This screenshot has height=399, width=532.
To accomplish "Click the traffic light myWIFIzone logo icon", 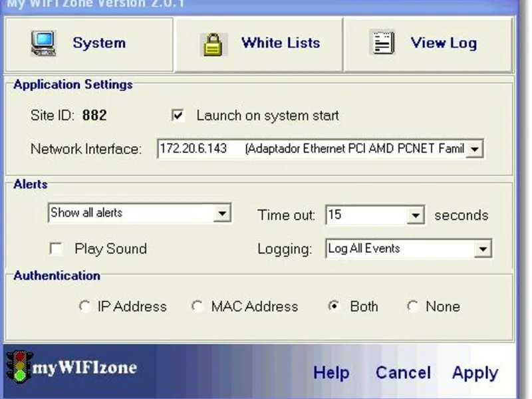I will click(20, 368).
